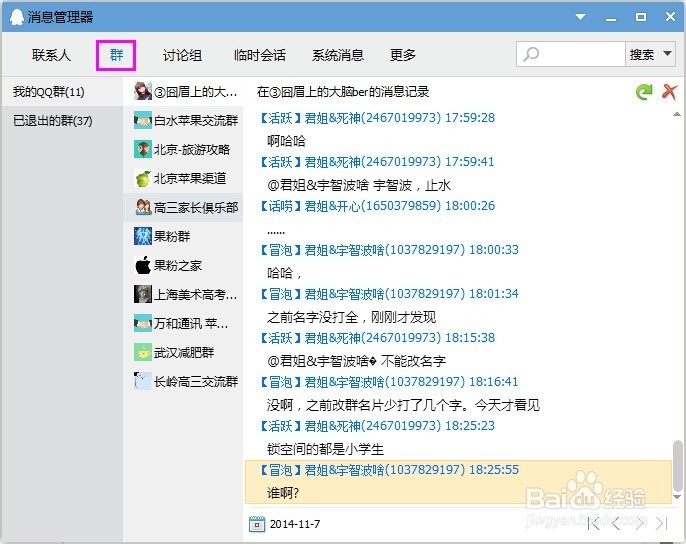Click highlighted sender header at 18:25:55

click(390, 470)
